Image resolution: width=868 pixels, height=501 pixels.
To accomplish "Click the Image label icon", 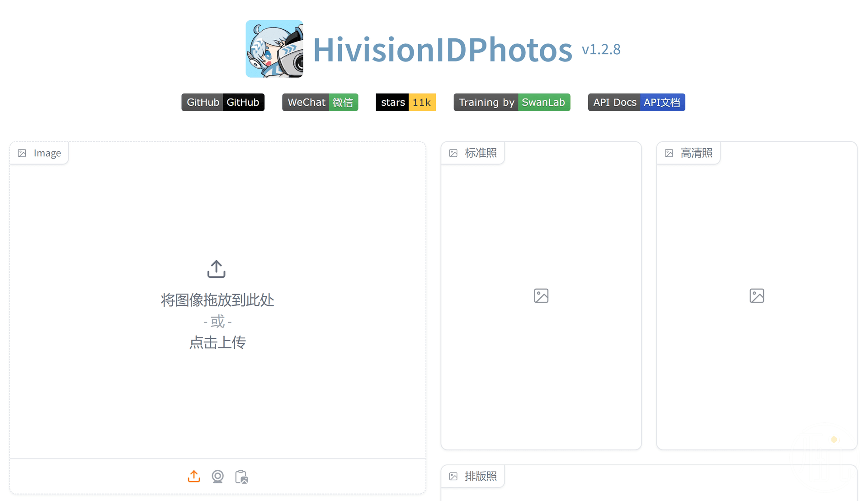I will point(22,153).
